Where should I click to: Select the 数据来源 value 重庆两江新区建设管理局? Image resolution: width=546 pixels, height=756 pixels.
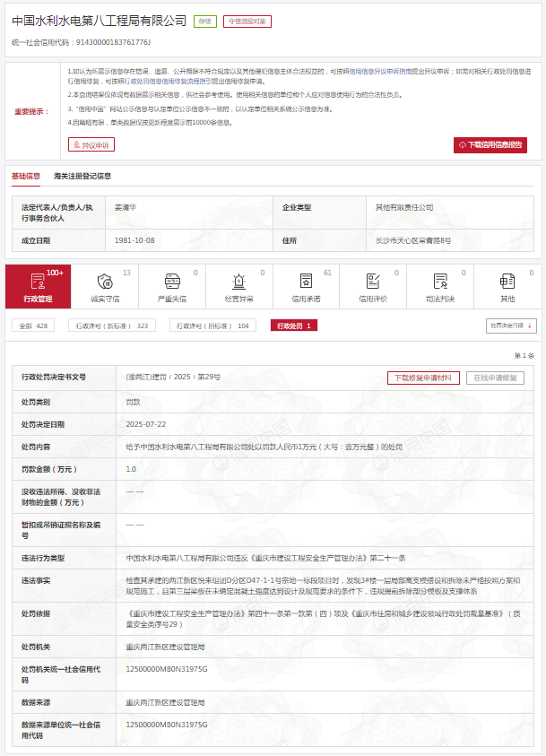click(x=165, y=702)
